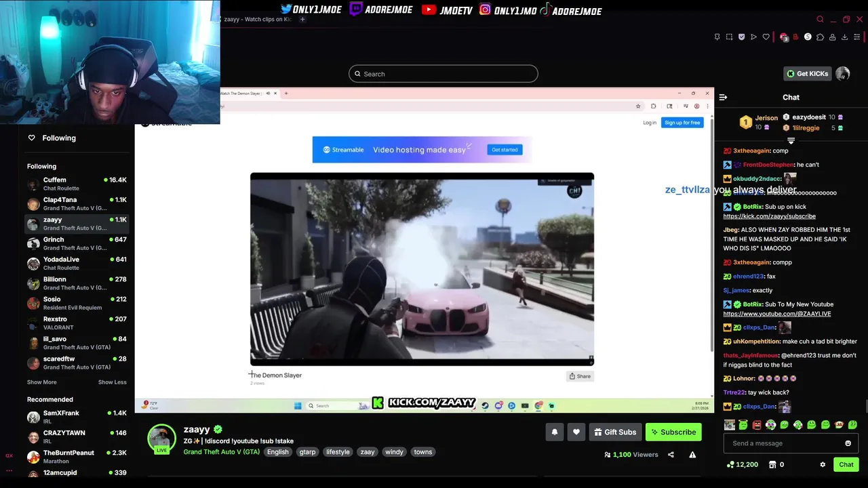
Task: Click the share stream icon
Action: coord(671,455)
